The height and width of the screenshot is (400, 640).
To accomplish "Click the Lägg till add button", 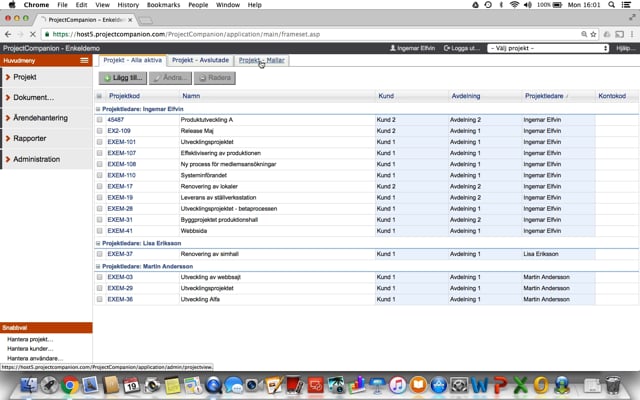I will [x=123, y=78].
